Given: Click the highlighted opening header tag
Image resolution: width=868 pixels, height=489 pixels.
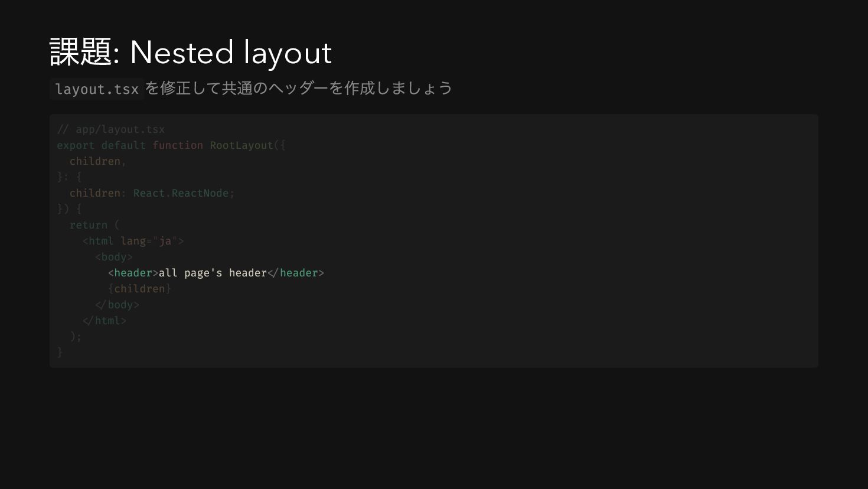Looking at the screenshot, I should (133, 273).
